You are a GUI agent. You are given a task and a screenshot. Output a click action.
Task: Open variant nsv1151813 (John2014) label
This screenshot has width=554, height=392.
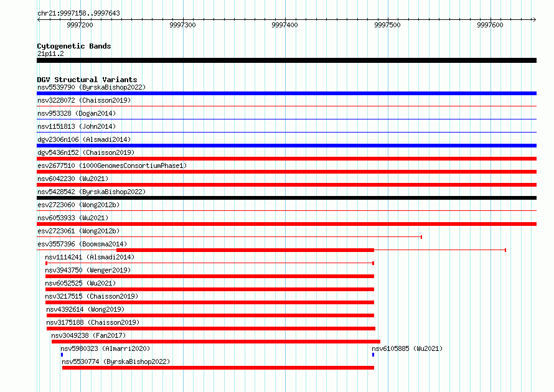coord(77,126)
